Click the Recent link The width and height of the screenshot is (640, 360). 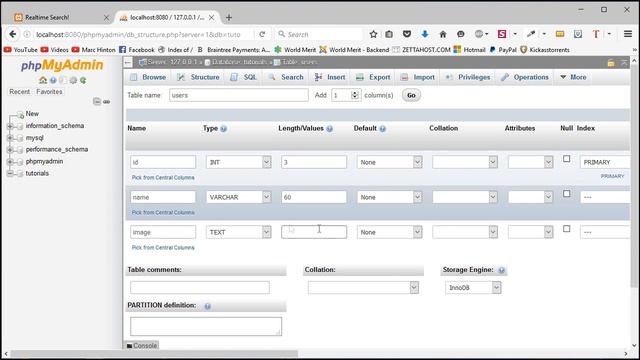click(20, 92)
